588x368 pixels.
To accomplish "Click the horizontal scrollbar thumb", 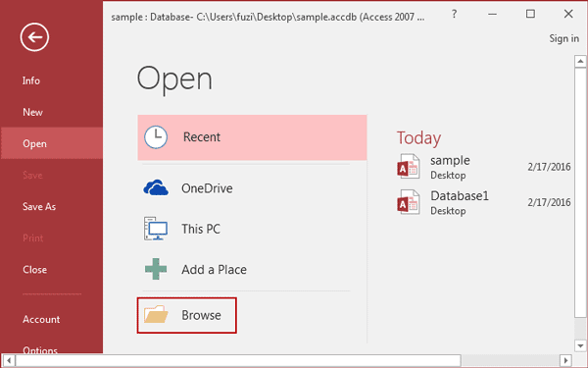I will click(238, 361).
